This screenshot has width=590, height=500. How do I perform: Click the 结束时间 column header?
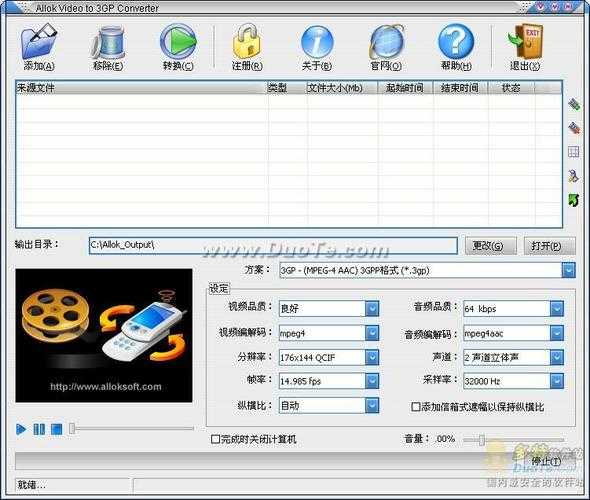(x=461, y=88)
